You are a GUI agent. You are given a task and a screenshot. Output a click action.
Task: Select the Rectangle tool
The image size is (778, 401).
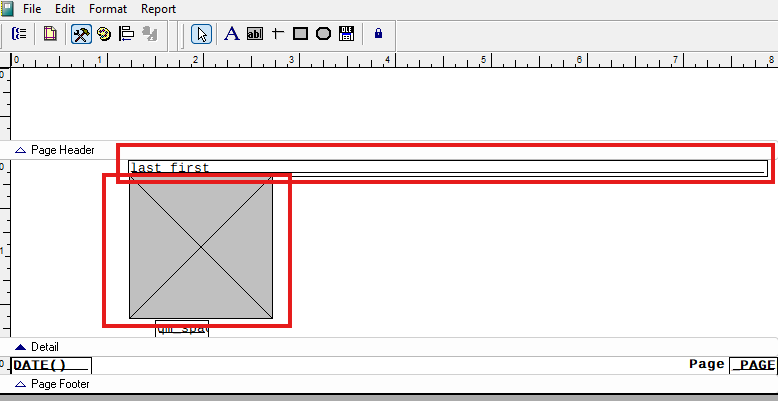click(x=300, y=34)
